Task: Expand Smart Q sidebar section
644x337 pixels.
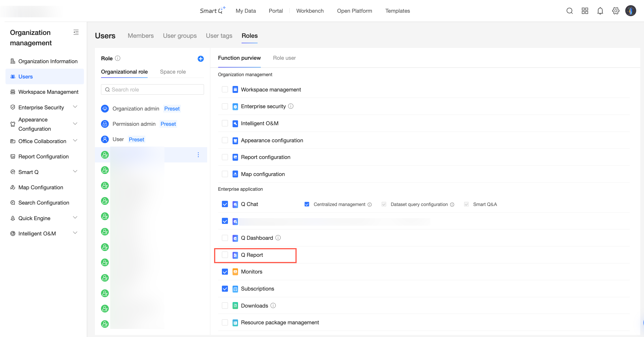Action: 75,171
